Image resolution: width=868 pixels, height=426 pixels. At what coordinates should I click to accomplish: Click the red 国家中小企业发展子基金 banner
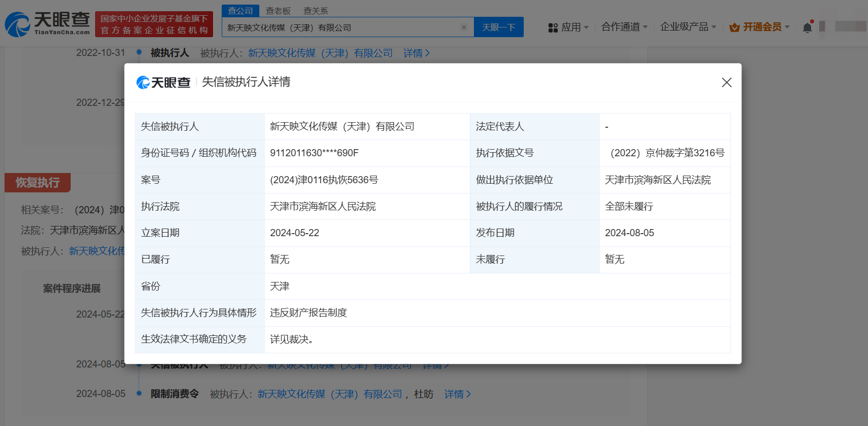coord(154,24)
